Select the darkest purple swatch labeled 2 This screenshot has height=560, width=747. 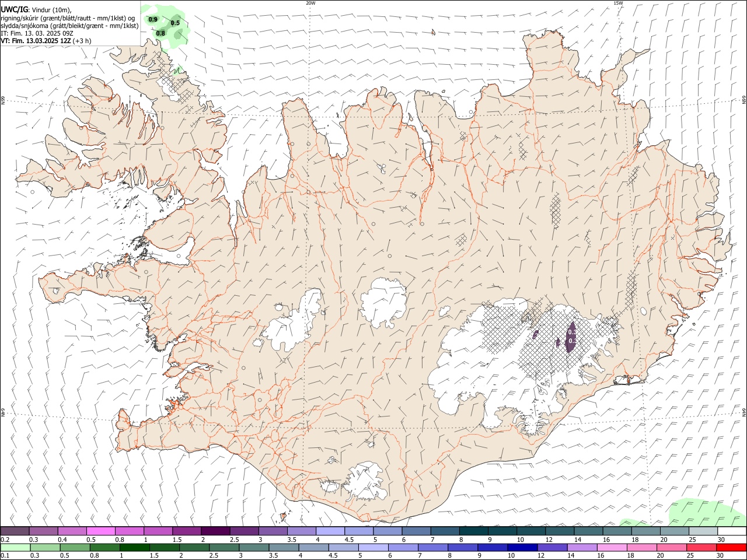[x=215, y=531]
